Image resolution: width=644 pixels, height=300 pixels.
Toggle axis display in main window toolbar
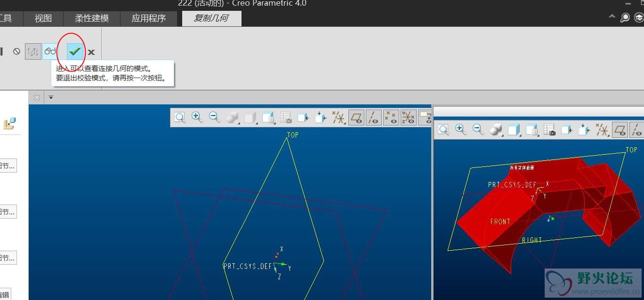[374, 118]
